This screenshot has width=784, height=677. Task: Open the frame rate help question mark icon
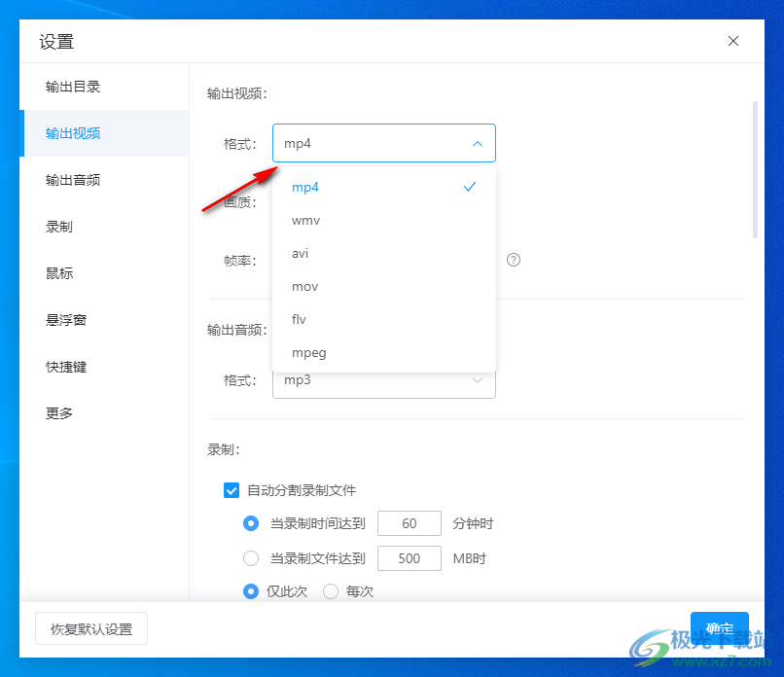tap(514, 260)
